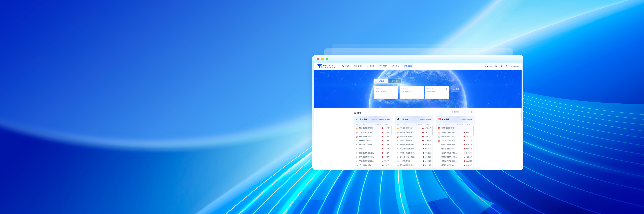This screenshot has width=644, height=214.
Task: Click the 热门榜单 section heading
Action: point(358,113)
